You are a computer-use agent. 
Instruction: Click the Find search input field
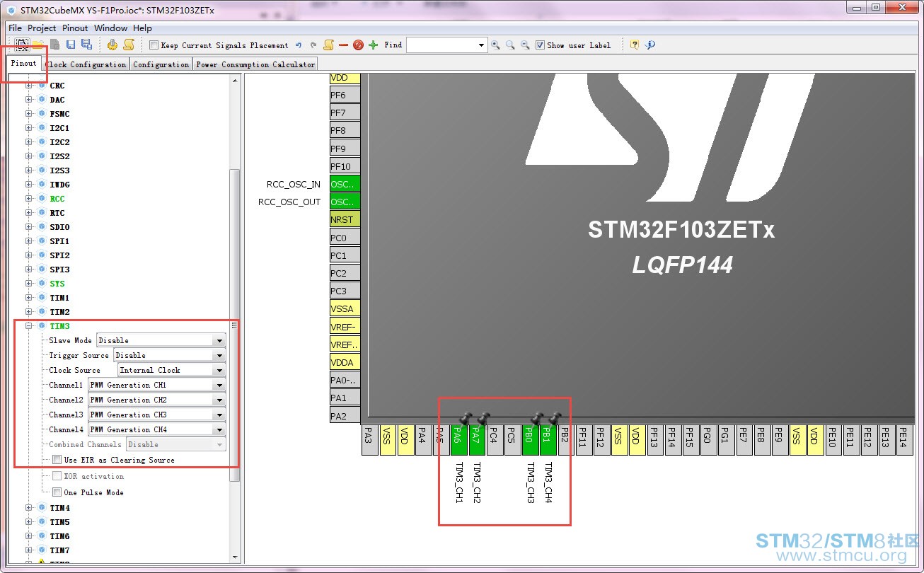tap(442, 45)
